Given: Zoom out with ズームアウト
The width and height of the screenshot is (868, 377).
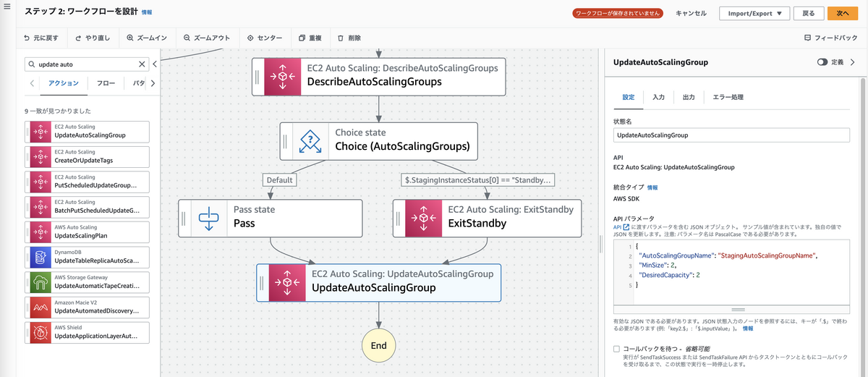Looking at the screenshot, I should coord(208,38).
